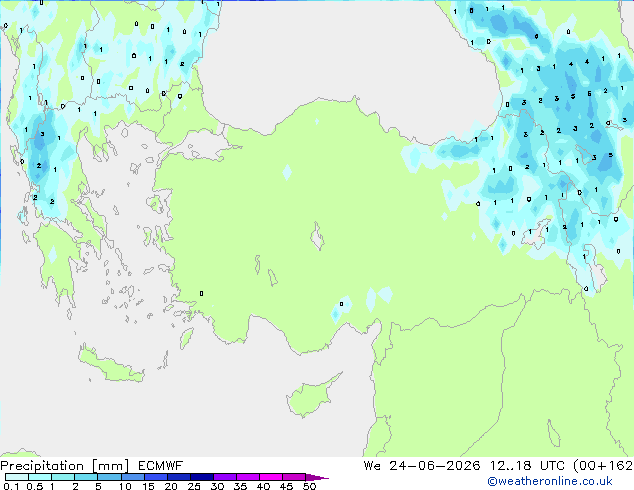Pick the 45–50 mm legend swatch

[294, 477]
